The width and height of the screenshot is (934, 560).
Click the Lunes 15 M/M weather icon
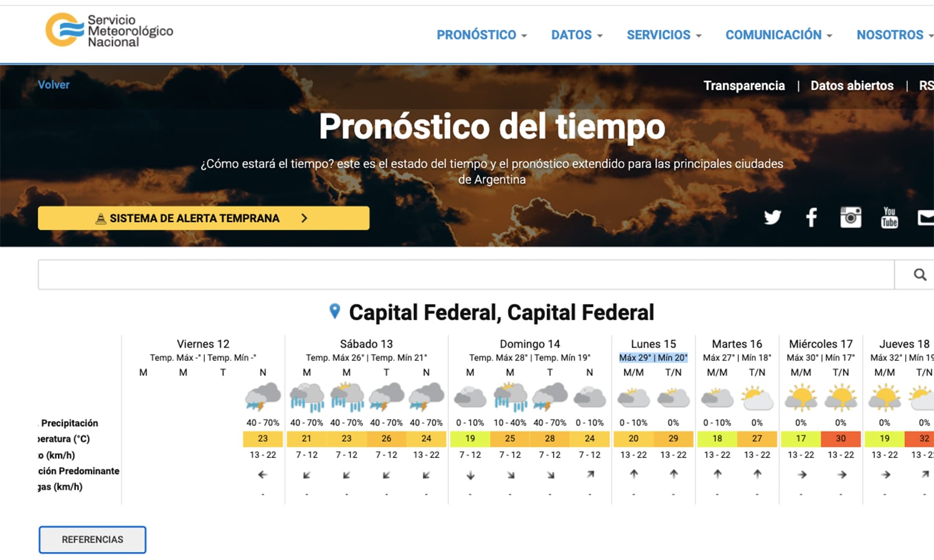click(634, 398)
